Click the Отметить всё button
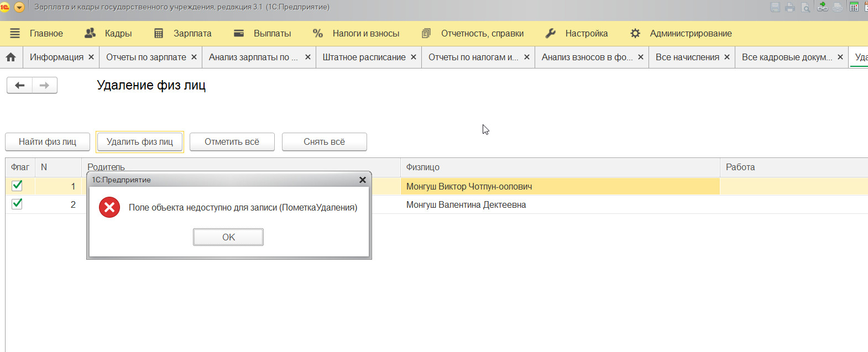This screenshot has width=868, height=352. 232,141
